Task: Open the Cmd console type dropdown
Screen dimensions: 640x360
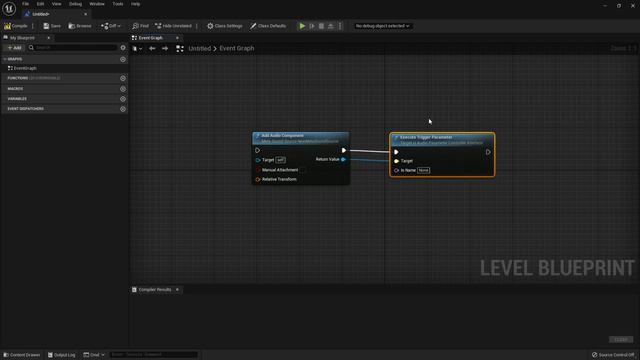Action: click(x=94, y=355)
